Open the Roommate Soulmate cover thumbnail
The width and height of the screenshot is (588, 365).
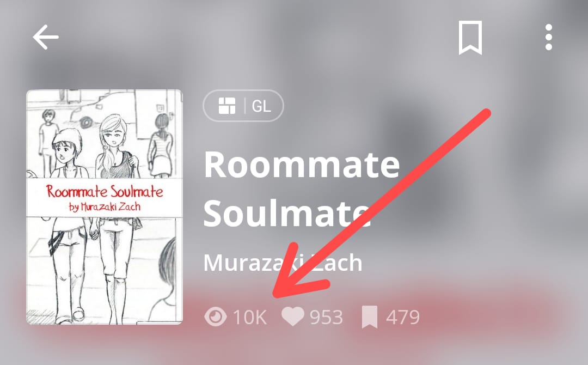(104, 206)
